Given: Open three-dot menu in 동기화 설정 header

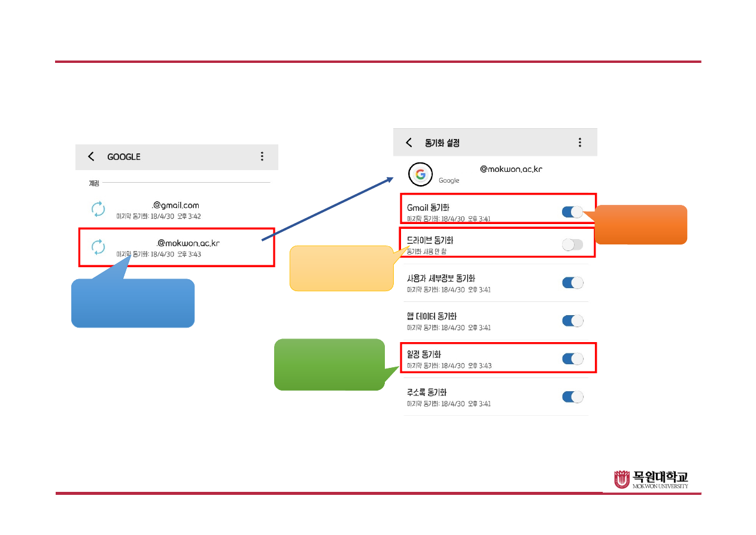Looking at the screenshot, I should click(x=579, y=143).
